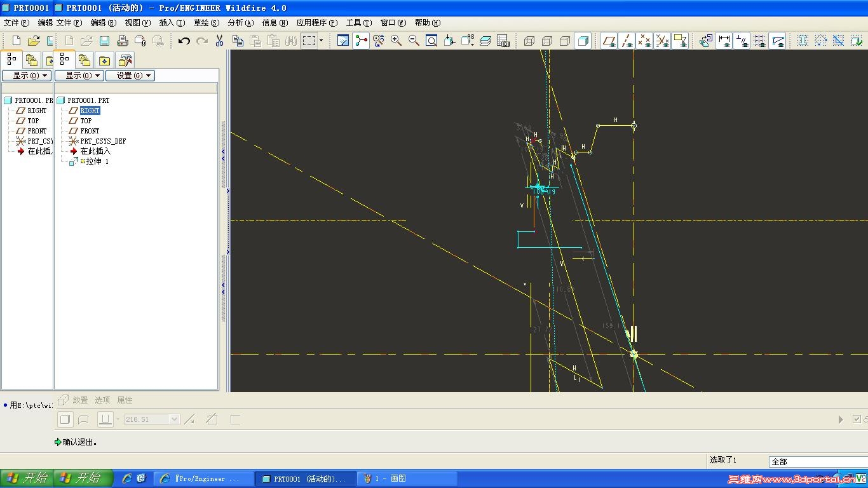Viewport: 868px width, 488px height.
Task: Select the 拉伸 1 feature in tree
Action: tap(97, 161)
